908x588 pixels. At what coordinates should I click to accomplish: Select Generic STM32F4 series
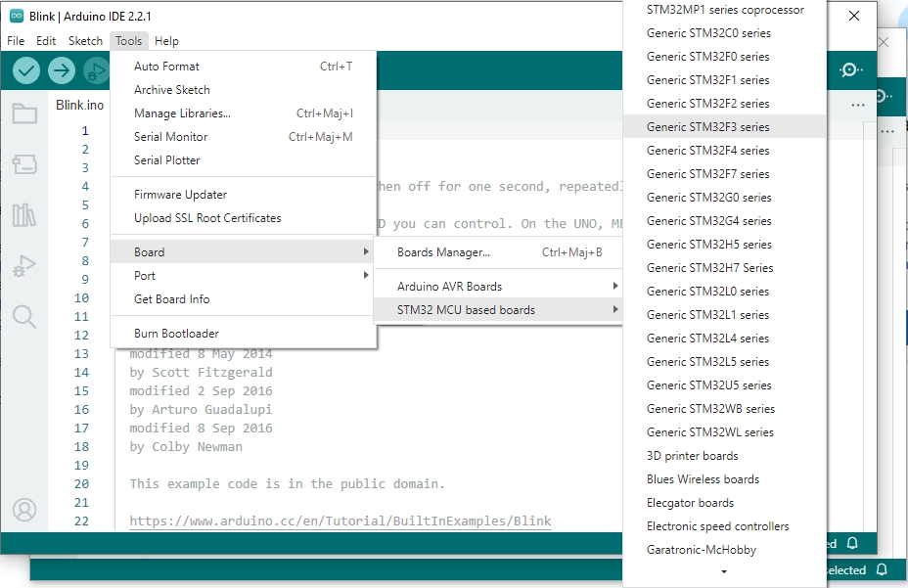point(707,151)
